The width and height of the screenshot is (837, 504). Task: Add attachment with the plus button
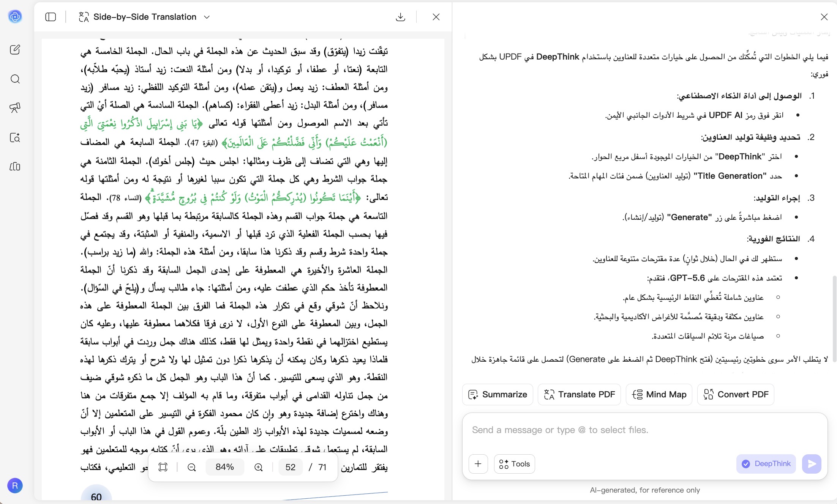coord(478,464)
